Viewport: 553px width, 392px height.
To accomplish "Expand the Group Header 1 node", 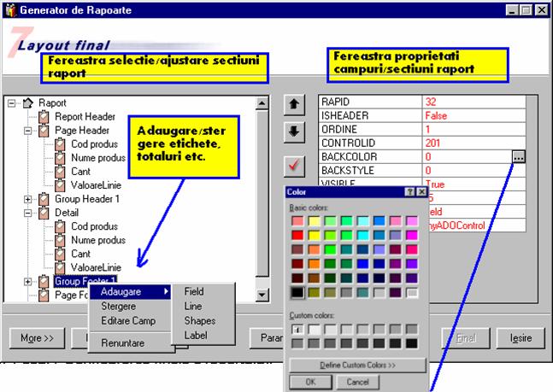I will click(x=28, y=199).
